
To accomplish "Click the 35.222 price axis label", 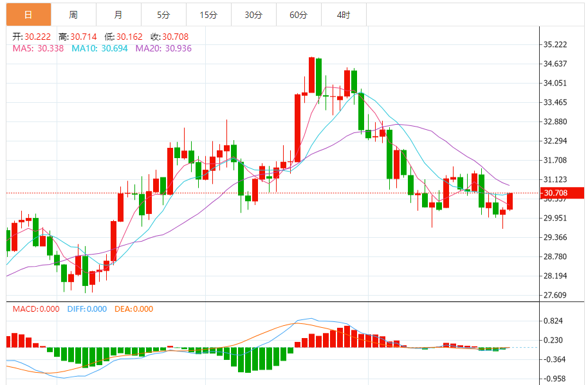I will click(555, 44).
